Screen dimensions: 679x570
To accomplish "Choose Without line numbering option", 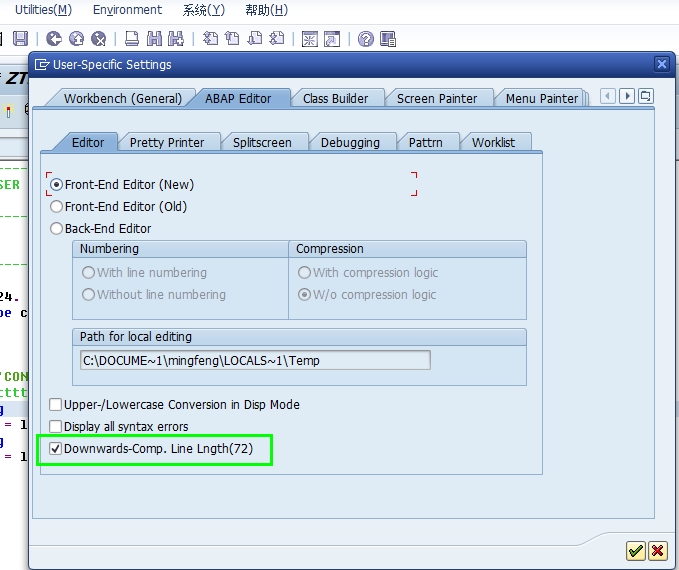I will click(x=88, y=295).
